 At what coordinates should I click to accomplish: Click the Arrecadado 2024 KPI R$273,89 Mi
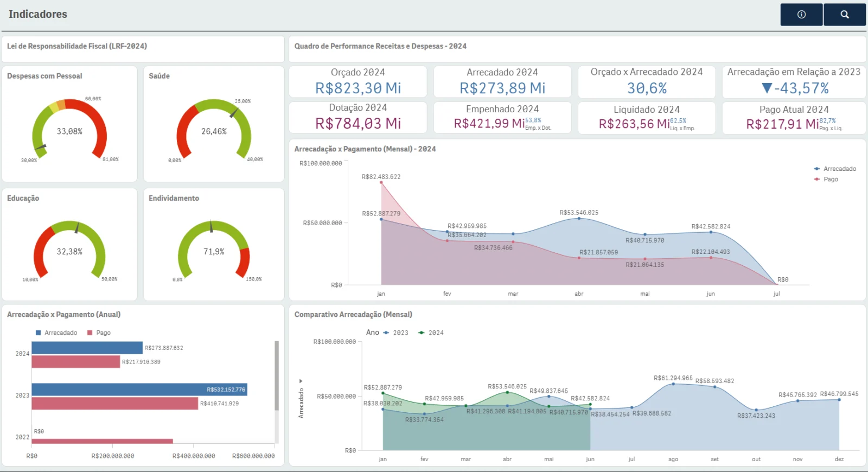[x=502, y=88]
